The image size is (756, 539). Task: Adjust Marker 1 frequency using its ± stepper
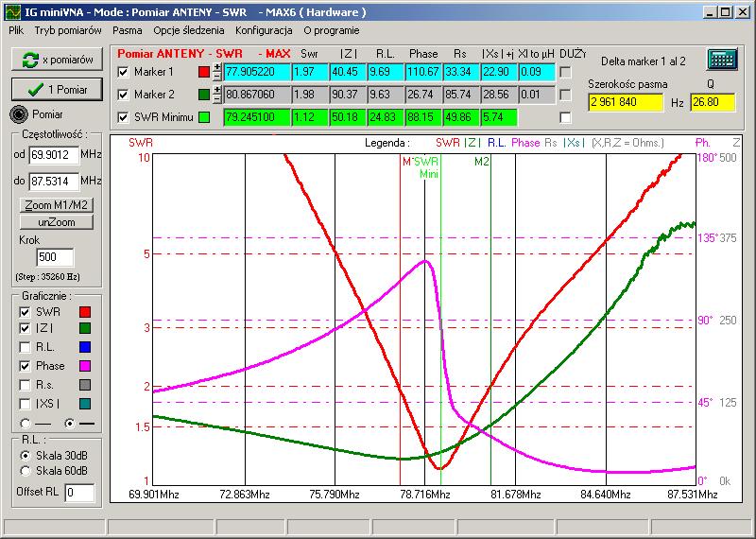(x=217, y=72)
